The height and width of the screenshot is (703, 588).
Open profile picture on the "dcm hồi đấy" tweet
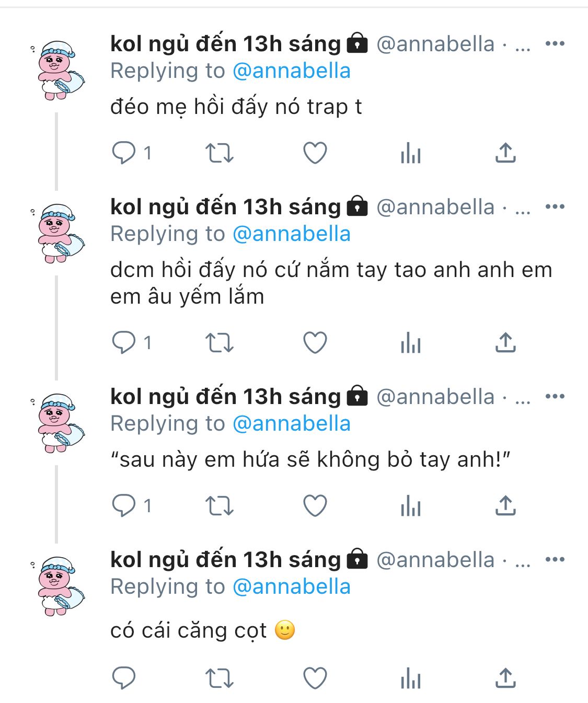[x=59, y=233]
